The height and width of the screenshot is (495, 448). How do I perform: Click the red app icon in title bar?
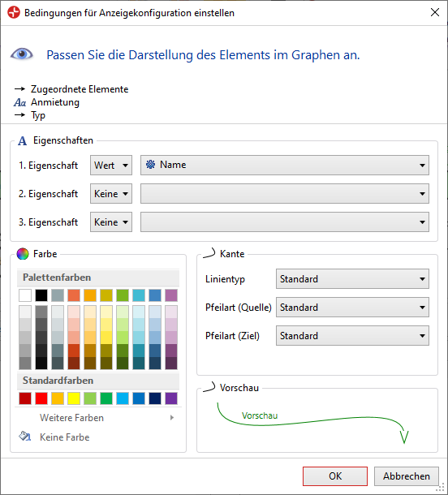[14, 13]
